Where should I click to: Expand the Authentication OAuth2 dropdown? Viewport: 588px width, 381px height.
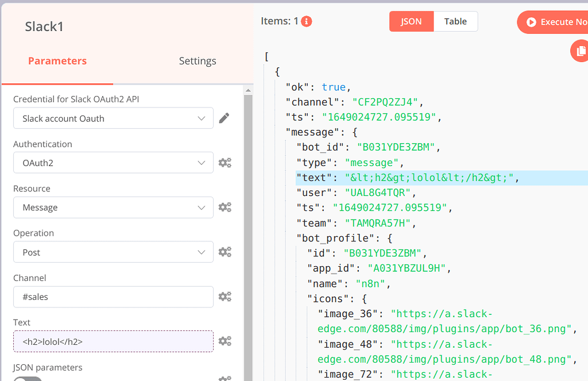[x=113, y=163]
